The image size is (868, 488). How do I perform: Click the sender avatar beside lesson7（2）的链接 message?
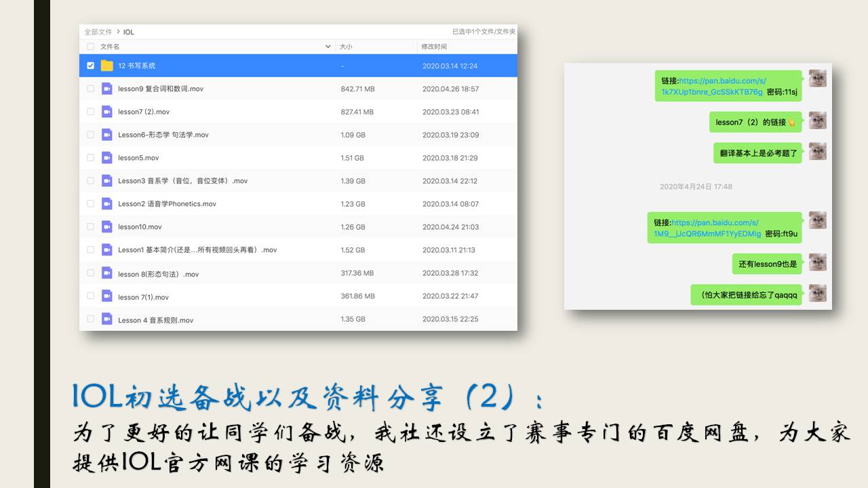[817, 121]
